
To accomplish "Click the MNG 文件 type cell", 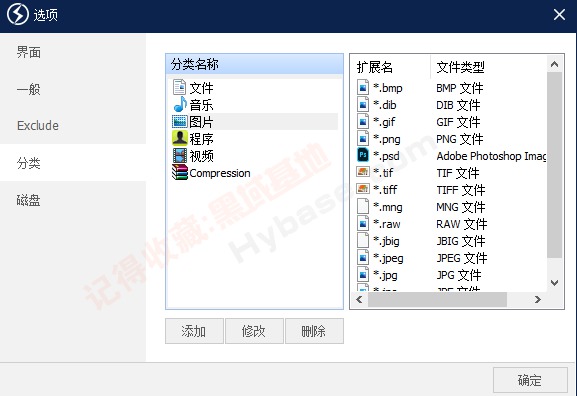I will (x=461, y=207).
